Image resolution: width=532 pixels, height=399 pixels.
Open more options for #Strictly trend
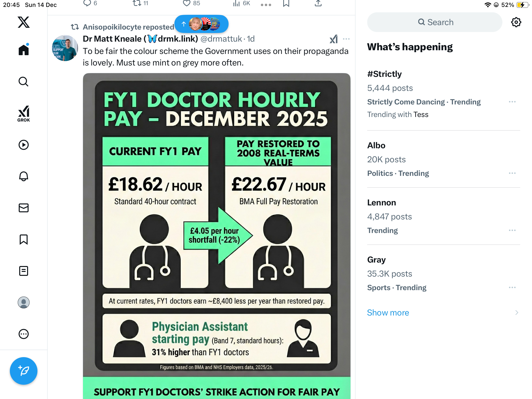(x=512, y=102)
